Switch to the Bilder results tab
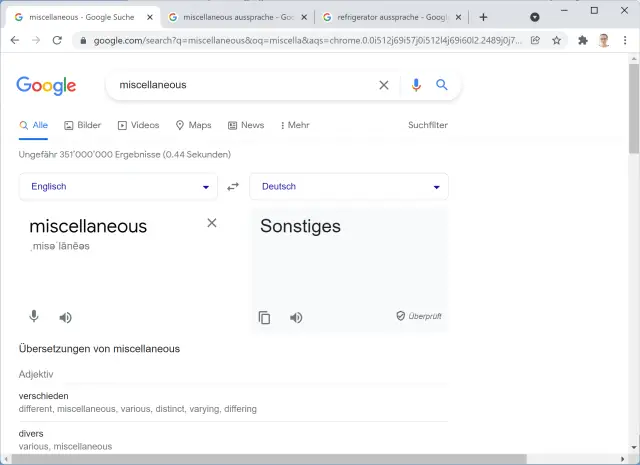 (82, 125)
